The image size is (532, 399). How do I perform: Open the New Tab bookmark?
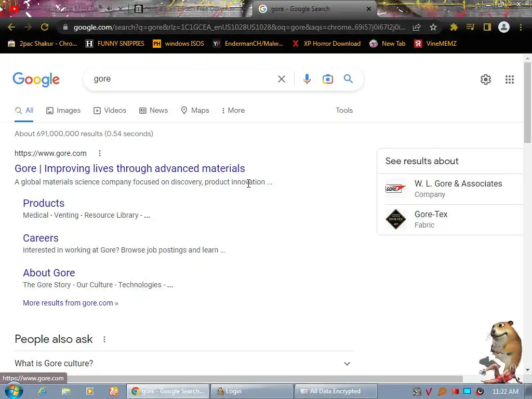[388, 44]
